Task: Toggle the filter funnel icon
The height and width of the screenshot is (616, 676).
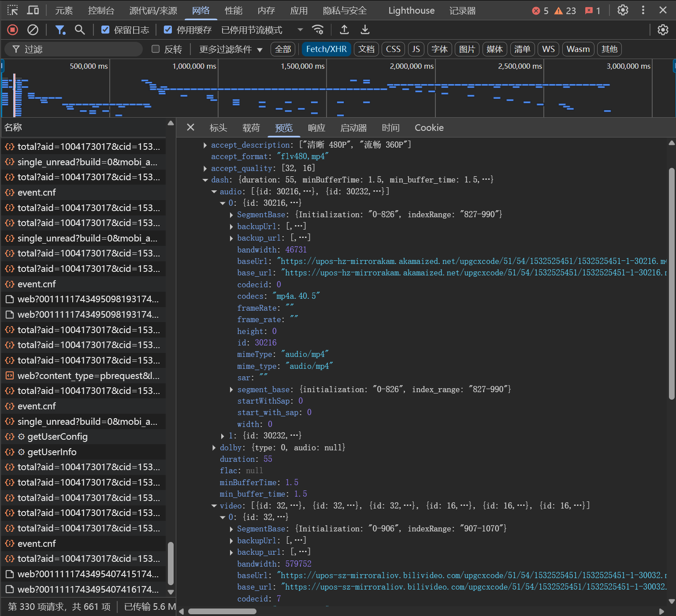Action: (x=60, y=30)
